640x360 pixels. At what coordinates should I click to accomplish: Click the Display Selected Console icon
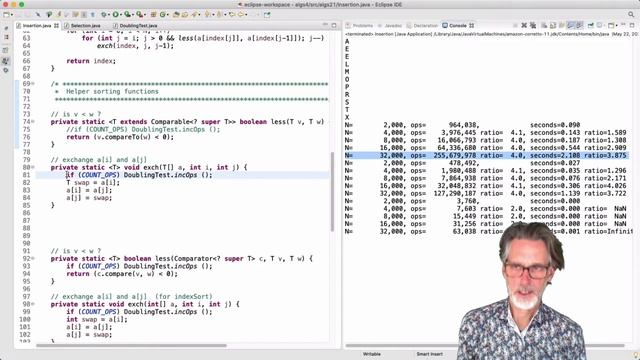point(600,25)
